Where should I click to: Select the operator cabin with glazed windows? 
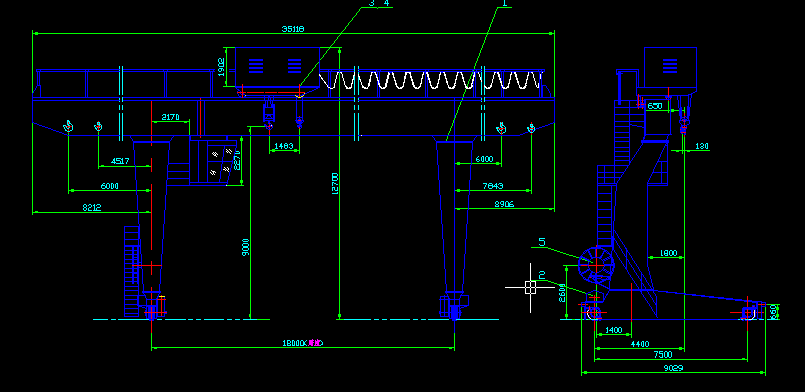pyautogui.click(x=214, y=161)
